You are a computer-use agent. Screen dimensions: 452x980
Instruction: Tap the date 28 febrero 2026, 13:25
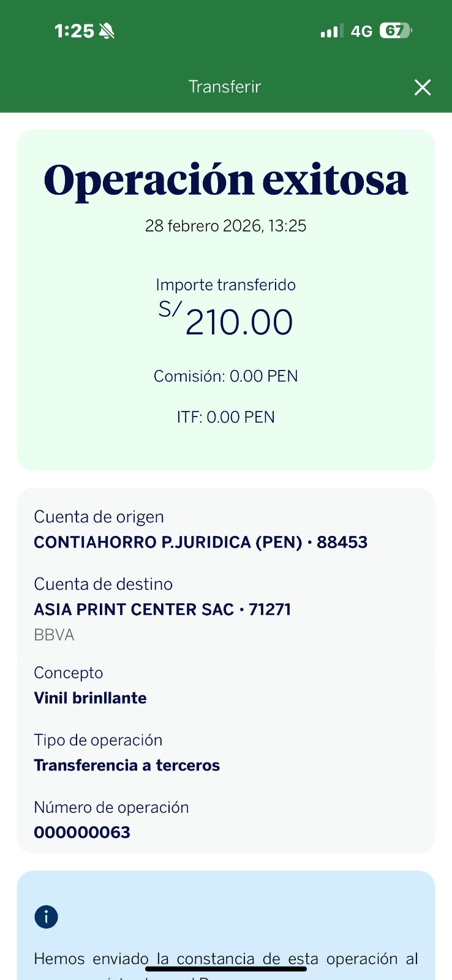225,226
